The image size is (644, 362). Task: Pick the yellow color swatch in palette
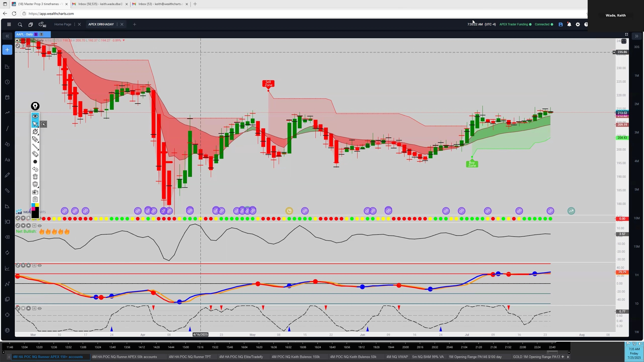coord(37,205)
